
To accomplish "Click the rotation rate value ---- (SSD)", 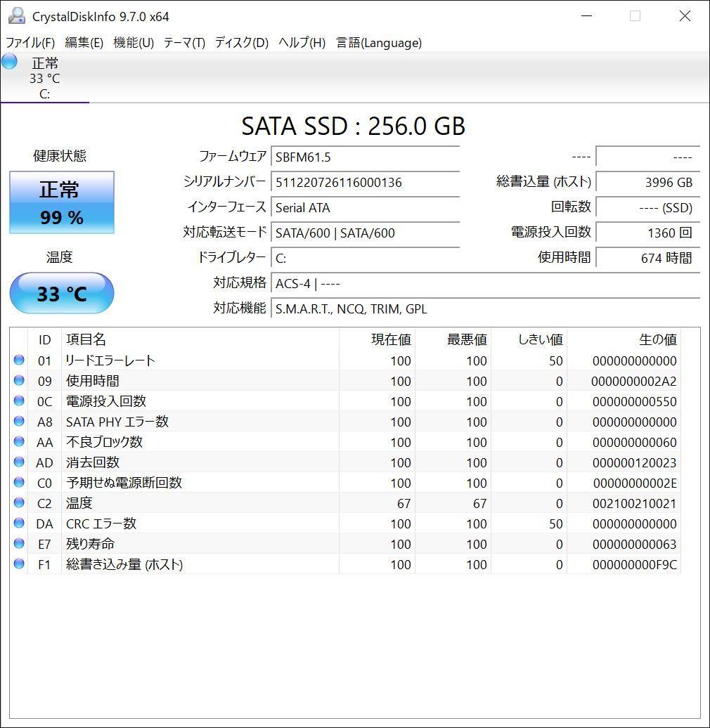I will (x=647, y=207).
